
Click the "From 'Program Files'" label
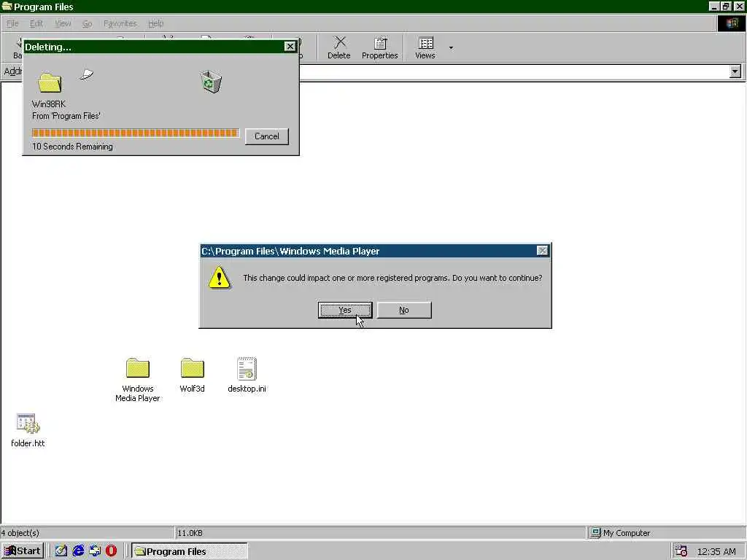coord(66,116)
